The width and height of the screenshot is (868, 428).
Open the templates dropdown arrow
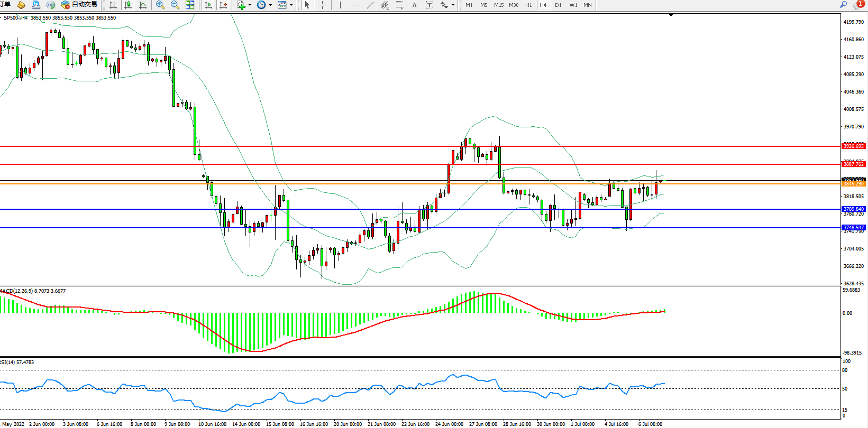[x=291, y=5]
